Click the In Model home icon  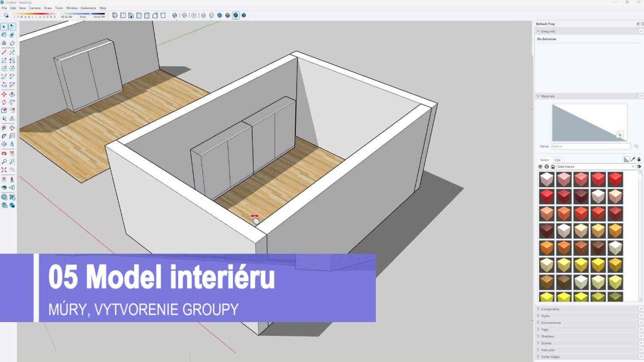553,167
